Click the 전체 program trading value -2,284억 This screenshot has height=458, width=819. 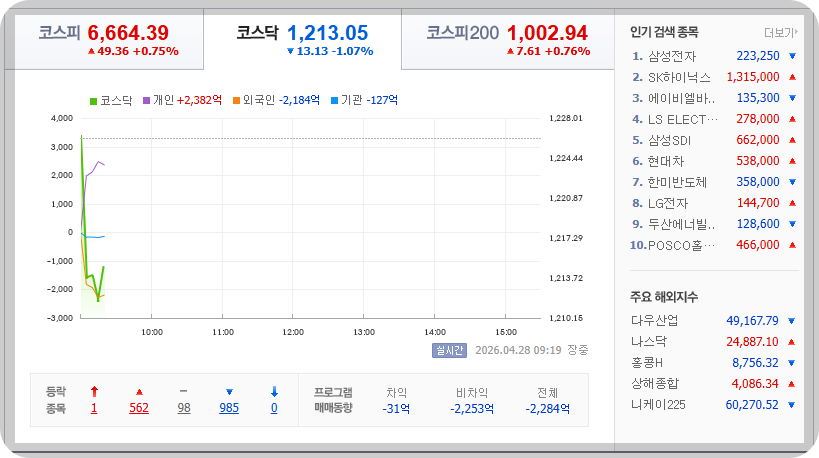547,409
